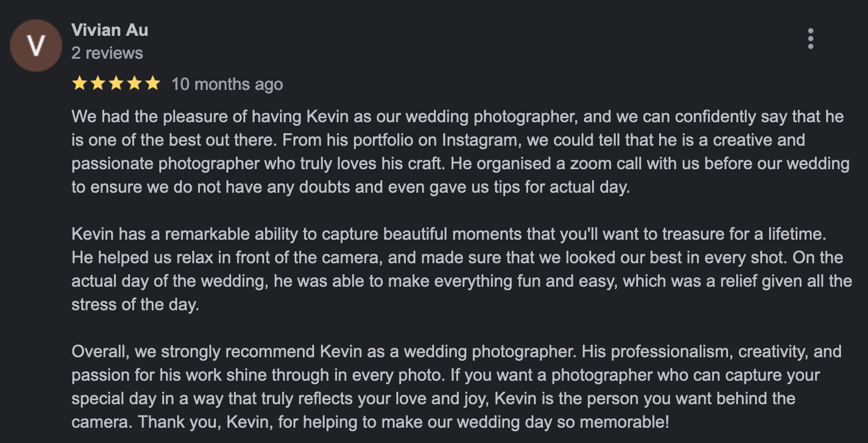Click the second yellow rating star
The image size is (868, 443).
[x=98, y=84]
